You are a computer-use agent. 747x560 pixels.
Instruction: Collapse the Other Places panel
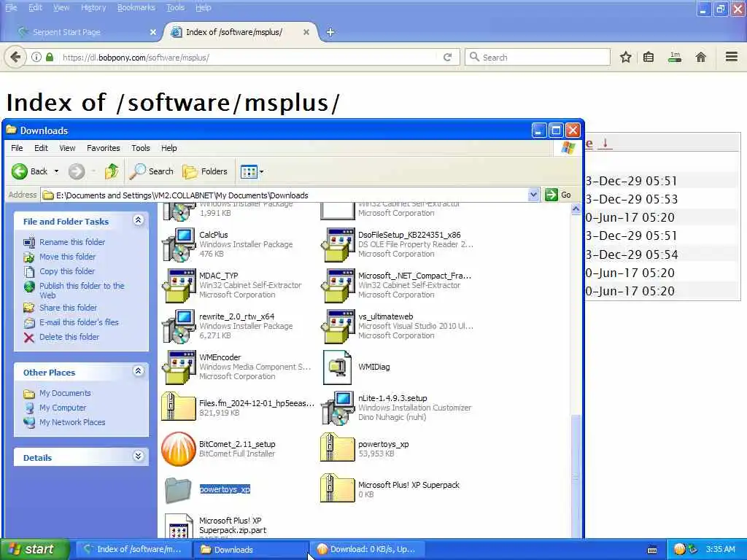point(138,371)
